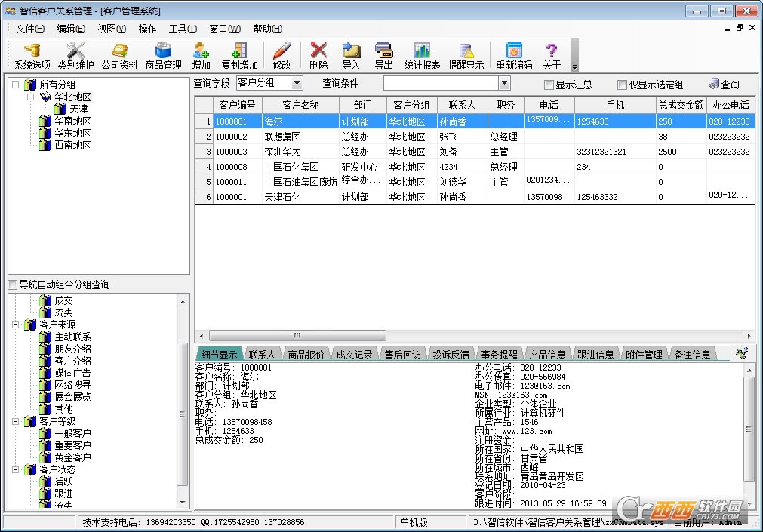
Task: Click the 重新编码 re-encode icon
Action: pos(514,56)
